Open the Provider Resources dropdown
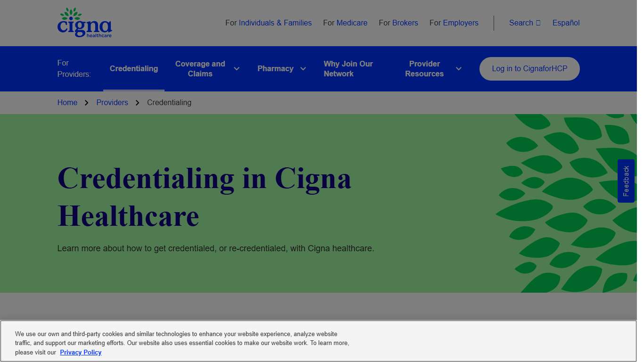Screen dimensions: 644x362 pos(458,68)
